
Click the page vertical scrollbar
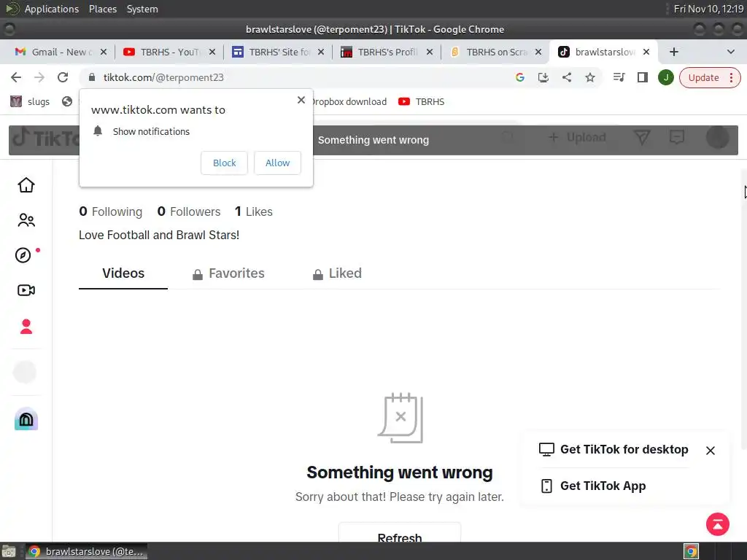[743, 309]
